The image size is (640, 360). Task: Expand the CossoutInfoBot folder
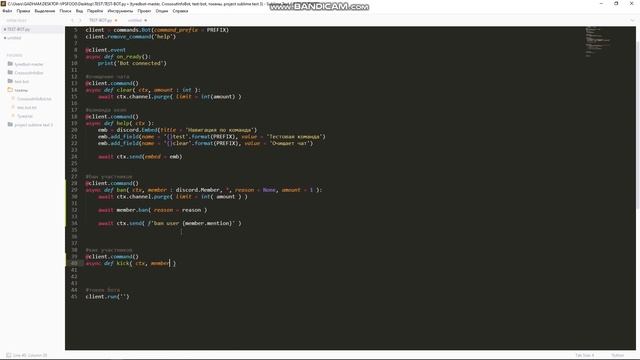tap(29, 73)
